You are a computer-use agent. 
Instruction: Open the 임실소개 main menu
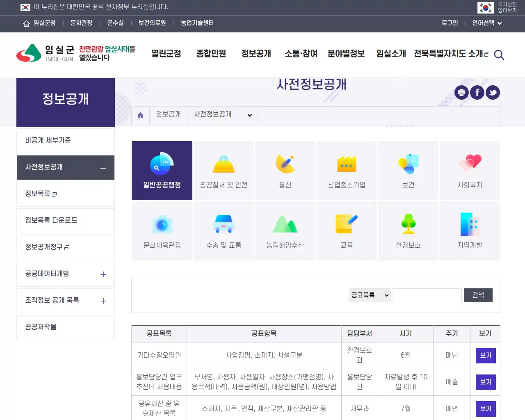tap(391, 54)
